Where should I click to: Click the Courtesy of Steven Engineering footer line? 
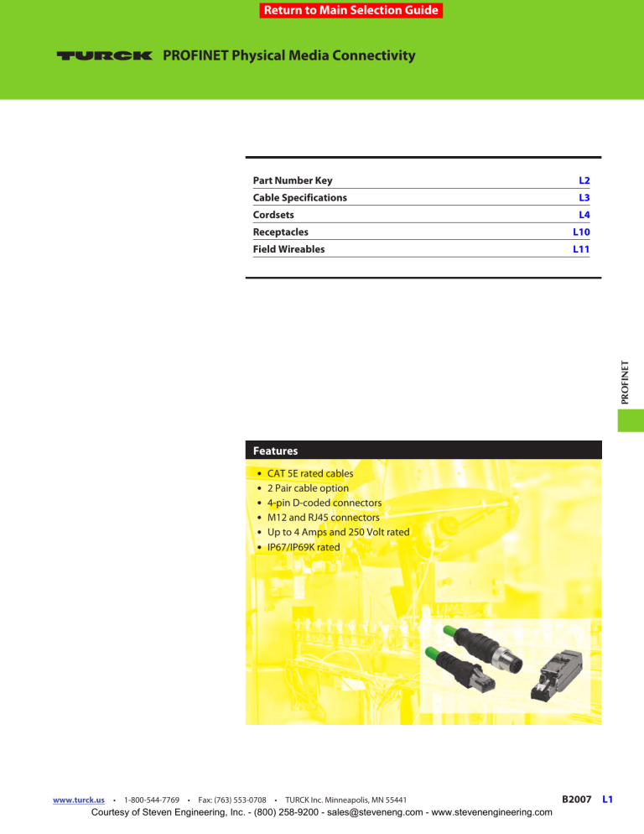pyautogui.click(x=322, y=812)
